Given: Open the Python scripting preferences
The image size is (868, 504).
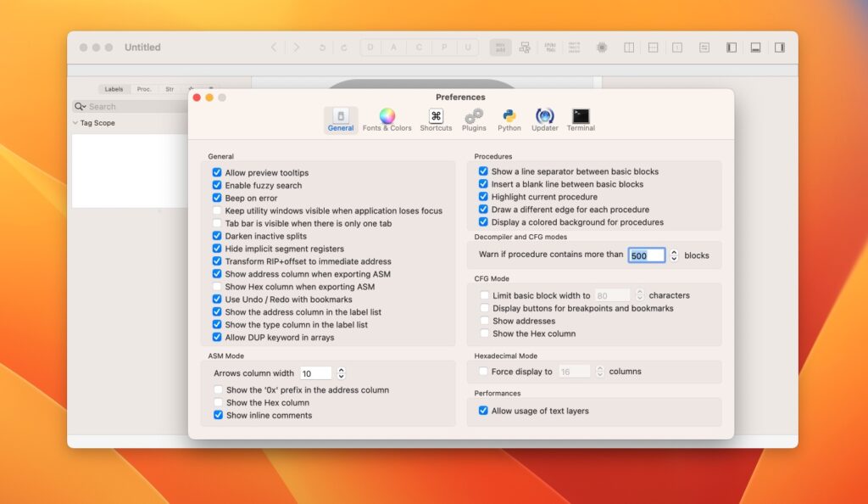Looking at the screenshot, I should click(509, 119).
